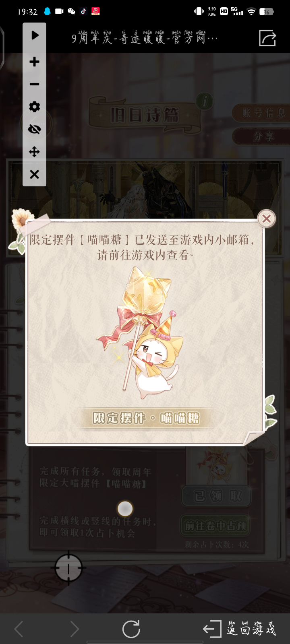This screenshot has height=644, width=290.
Task: Click the browser forward arrow
Action: [x=74, y=629]
